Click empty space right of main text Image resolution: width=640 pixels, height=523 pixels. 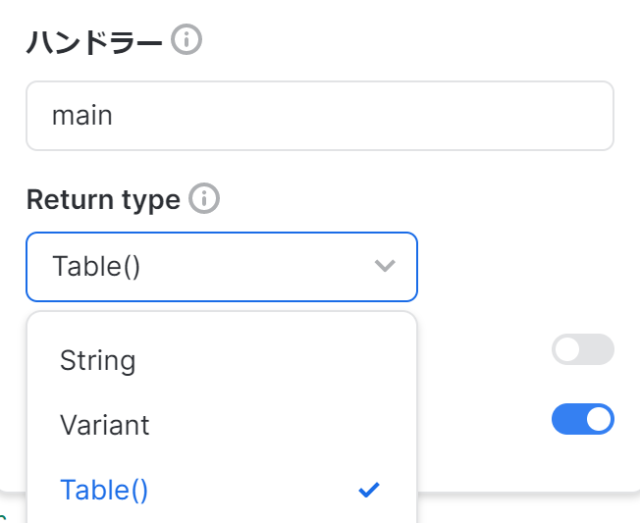pyautogui.click(x=400, y=116)
